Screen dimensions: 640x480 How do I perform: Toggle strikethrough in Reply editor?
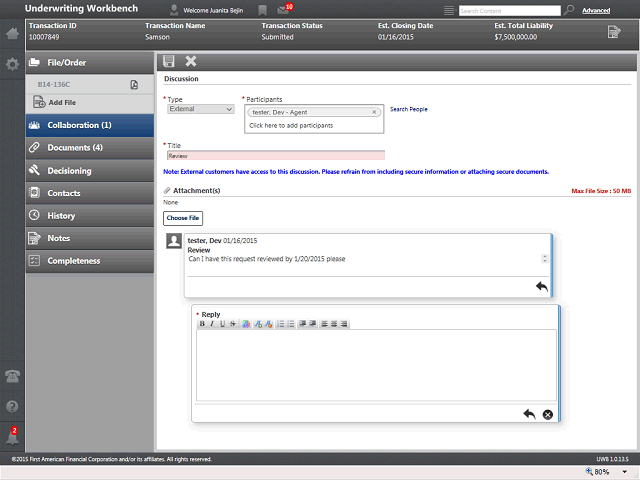232,324
